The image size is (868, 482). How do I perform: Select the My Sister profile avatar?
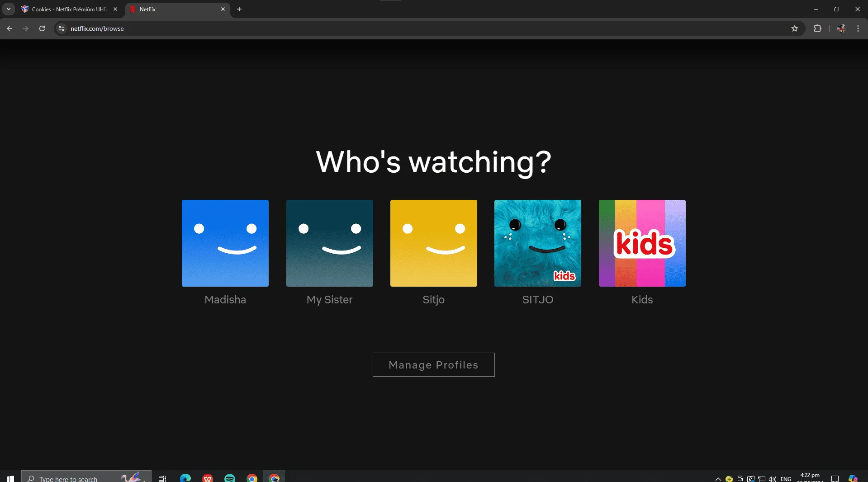coord(330,243)
